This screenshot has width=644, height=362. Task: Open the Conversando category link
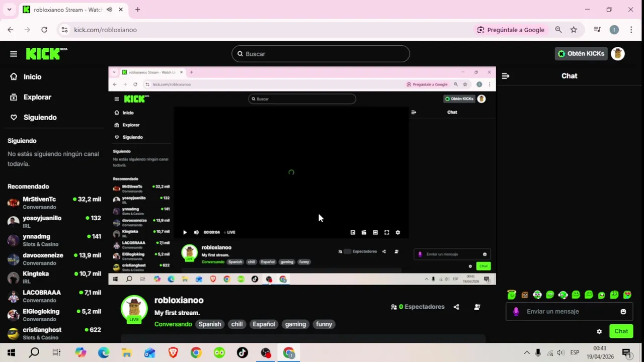(x=173, y=324)
